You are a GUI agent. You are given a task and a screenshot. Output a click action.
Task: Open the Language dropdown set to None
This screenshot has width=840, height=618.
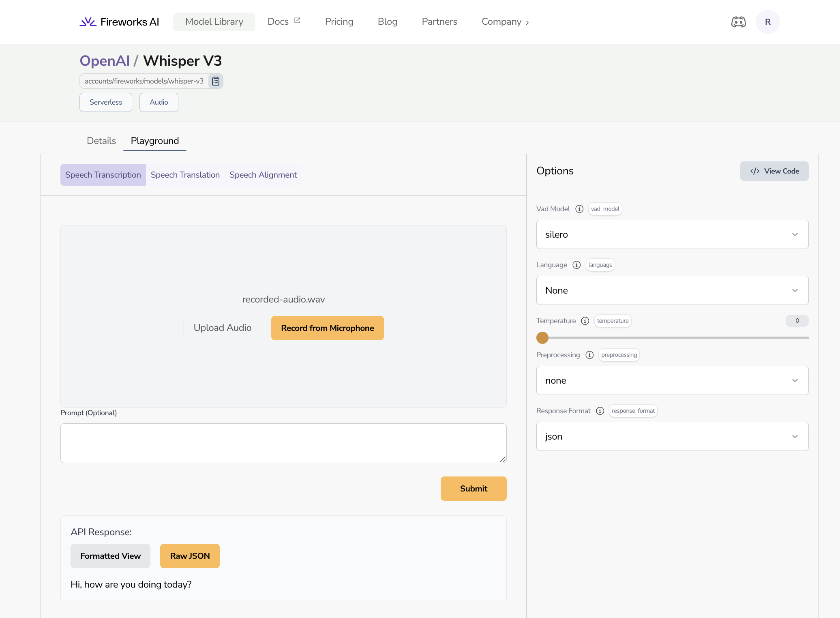pyautogui.click(x=672, y=290)
